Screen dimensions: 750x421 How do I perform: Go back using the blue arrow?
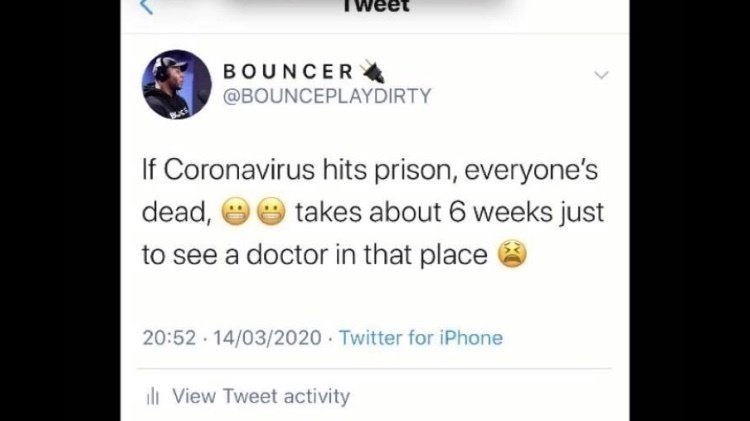point(146,7)
